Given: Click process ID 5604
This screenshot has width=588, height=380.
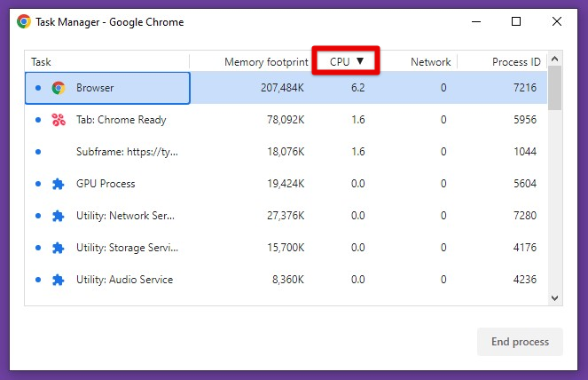Looking at the screenshot, I should (525, 184).
